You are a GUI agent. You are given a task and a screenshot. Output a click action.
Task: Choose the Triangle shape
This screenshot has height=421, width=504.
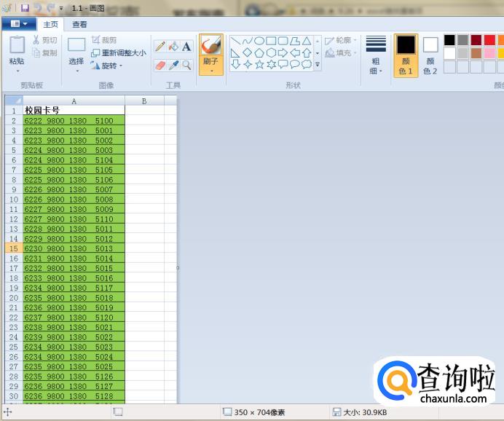tap(307, 41)
